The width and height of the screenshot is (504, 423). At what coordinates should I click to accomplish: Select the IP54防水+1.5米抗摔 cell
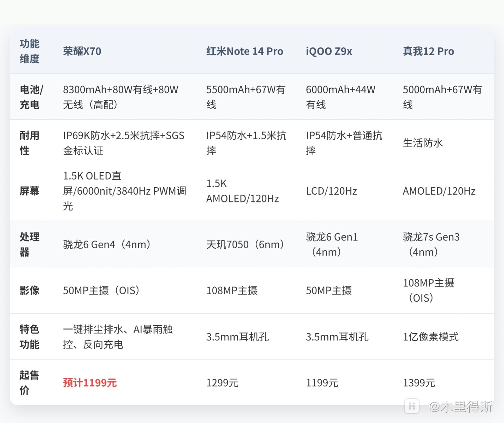(x=246, y=143)
